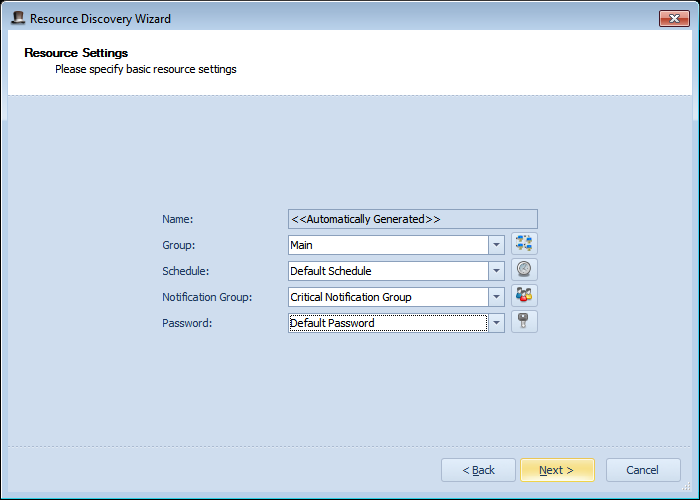This screenshot has height=500, width=700.
Task: Expand the Password dropdown arrow
Action: pyautogui.click(x=496, y=323)
